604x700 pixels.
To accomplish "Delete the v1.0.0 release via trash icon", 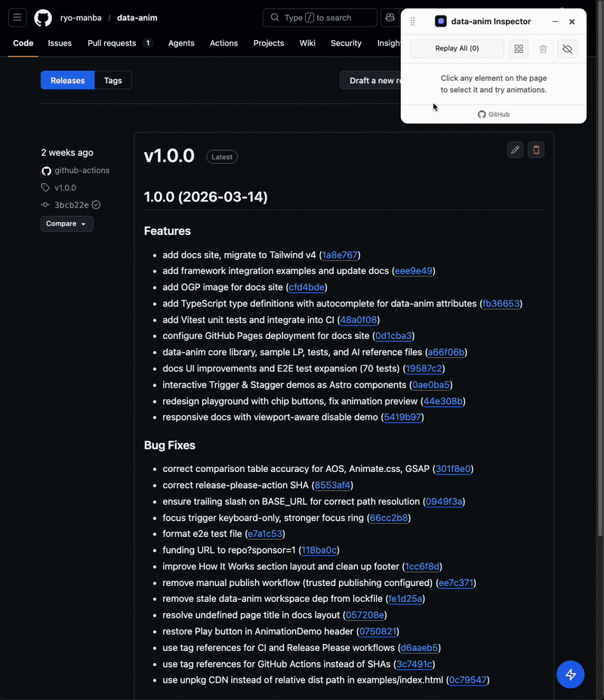I will pos(536,150).
